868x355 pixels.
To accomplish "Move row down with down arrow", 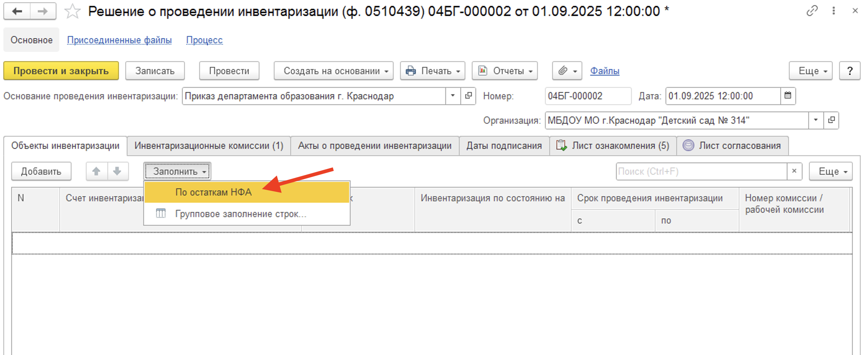I will (x=117, y=171).
